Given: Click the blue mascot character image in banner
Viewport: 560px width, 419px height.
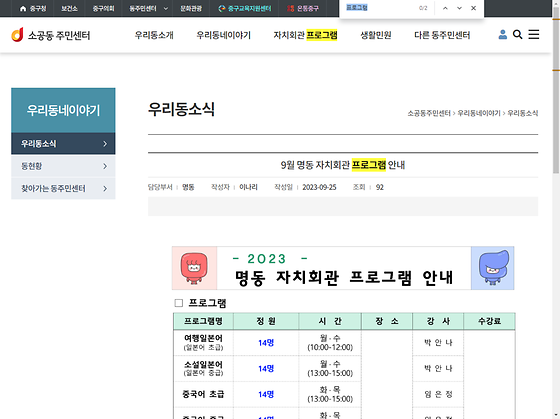Looking at the screenshot, I should (493, 268).
